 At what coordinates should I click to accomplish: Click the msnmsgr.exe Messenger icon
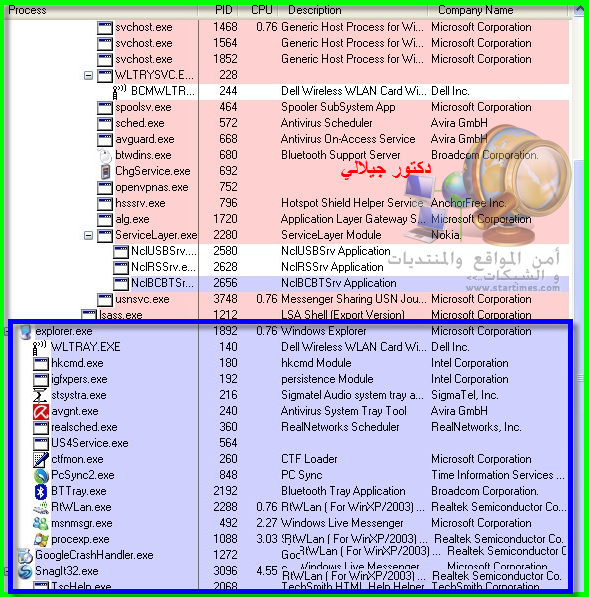point(41,523)
